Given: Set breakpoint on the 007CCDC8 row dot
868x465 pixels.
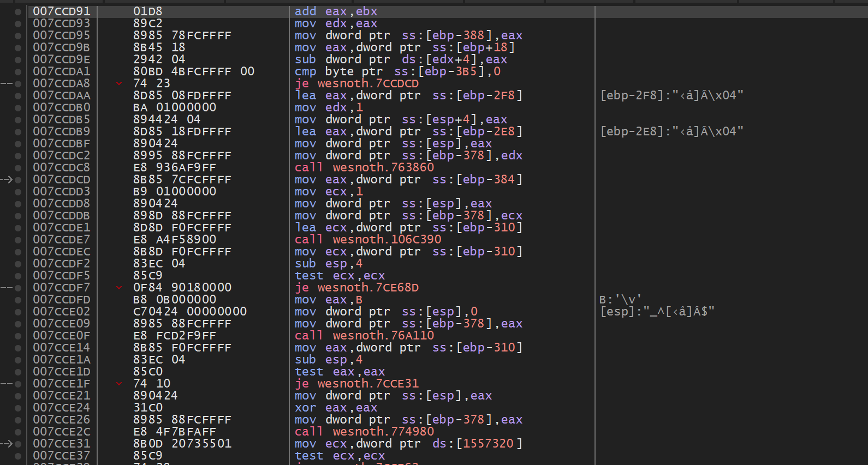Looking at the screenshot, I should (x=18, y=168).
